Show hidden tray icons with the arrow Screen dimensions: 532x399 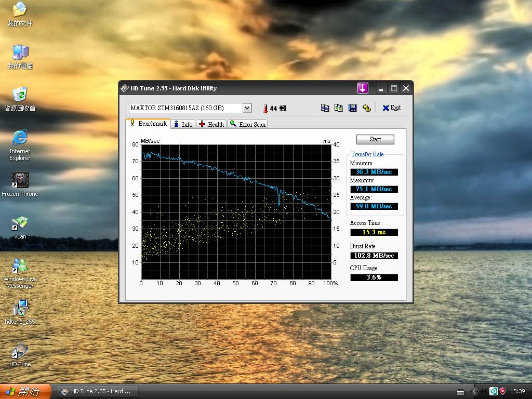click(x=474, y=391)
